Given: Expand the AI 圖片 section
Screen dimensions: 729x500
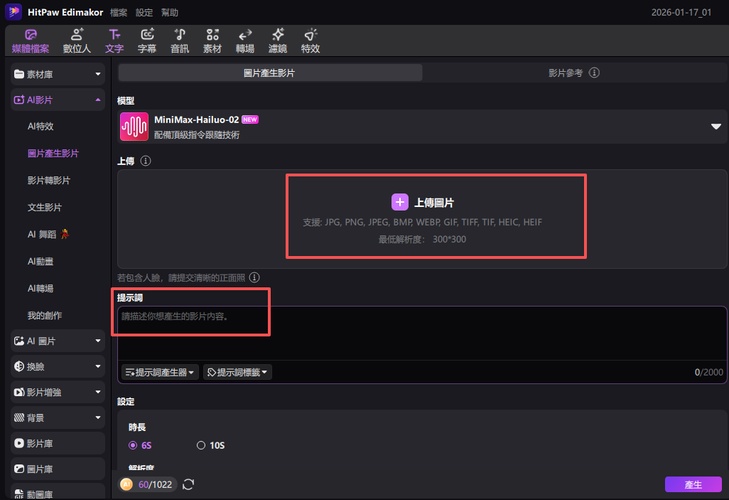Looking at the screenshot, I should tap(58, 341).
